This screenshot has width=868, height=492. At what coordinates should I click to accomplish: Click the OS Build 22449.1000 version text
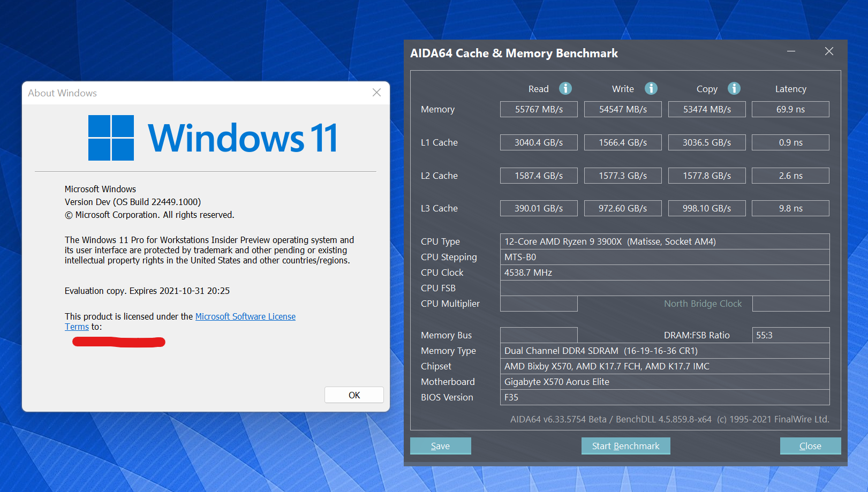pos(133,202)
